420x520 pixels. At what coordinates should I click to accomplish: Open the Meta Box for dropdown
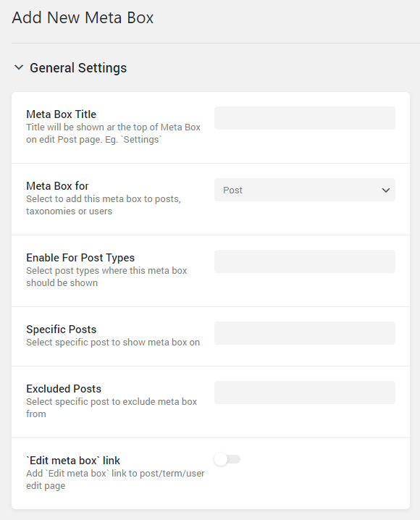click(x=305, y=190)
